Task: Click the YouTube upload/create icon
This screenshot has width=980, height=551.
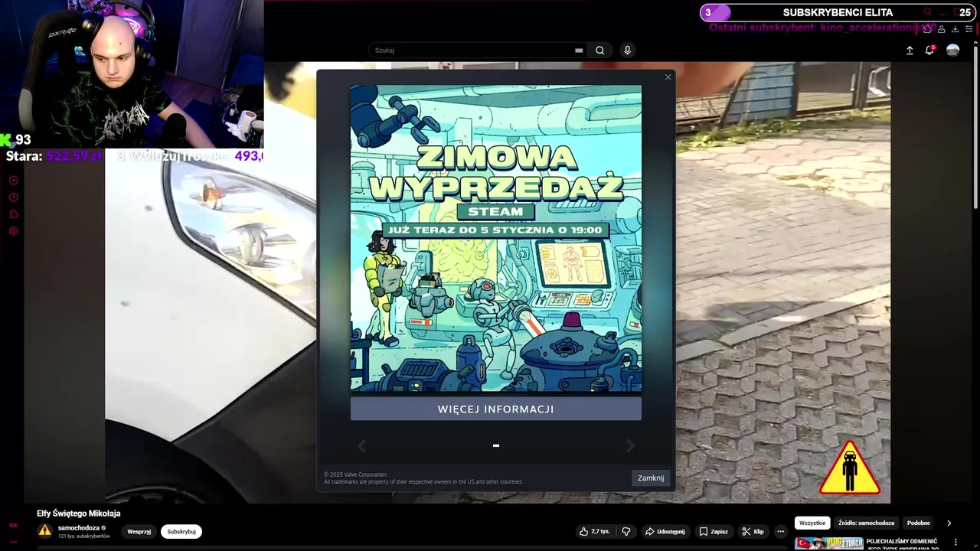Action: click(910, 51)
